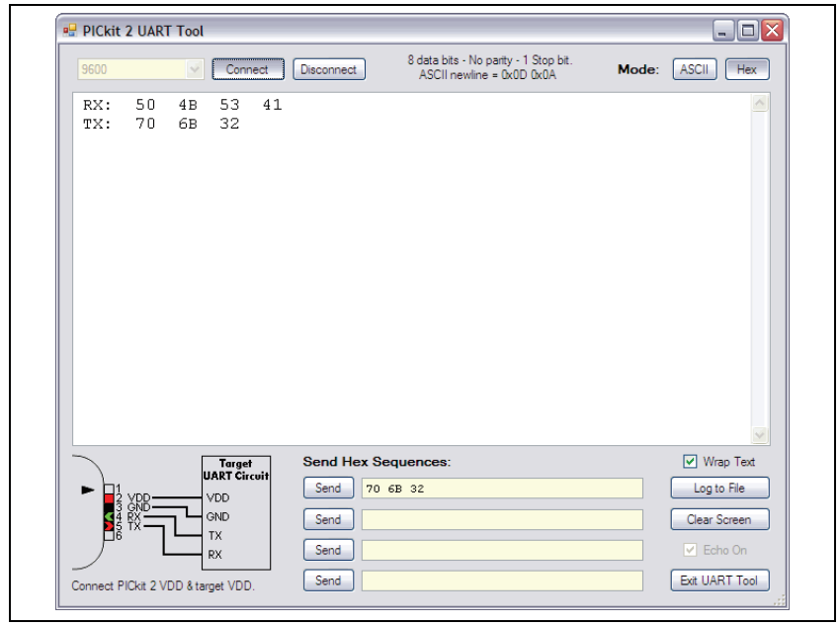Image resolution: width=840 pixels, height=626 pixels.
Task: Click the Target UART Circuit diagram box
Action: click(x=236, y=513)
